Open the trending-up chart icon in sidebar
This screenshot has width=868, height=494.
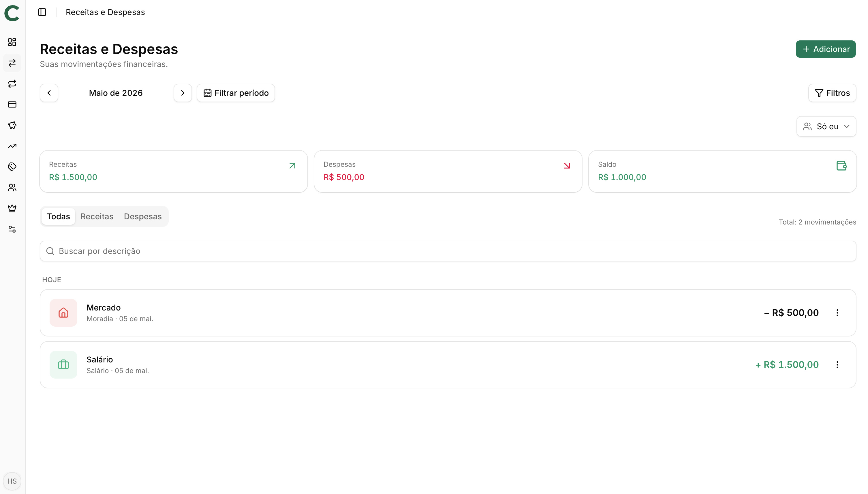[12, 146]
